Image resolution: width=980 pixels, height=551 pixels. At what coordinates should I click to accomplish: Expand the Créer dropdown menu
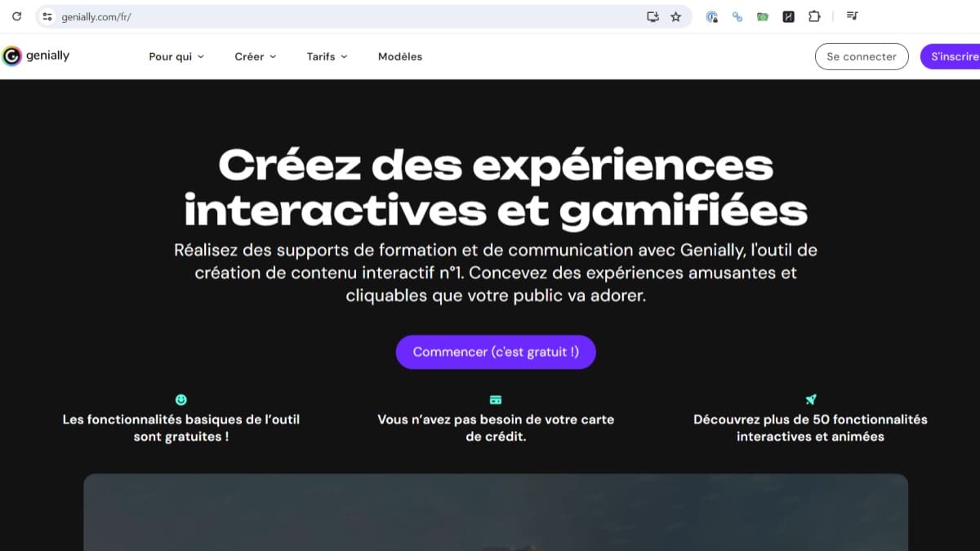[256, 56]
